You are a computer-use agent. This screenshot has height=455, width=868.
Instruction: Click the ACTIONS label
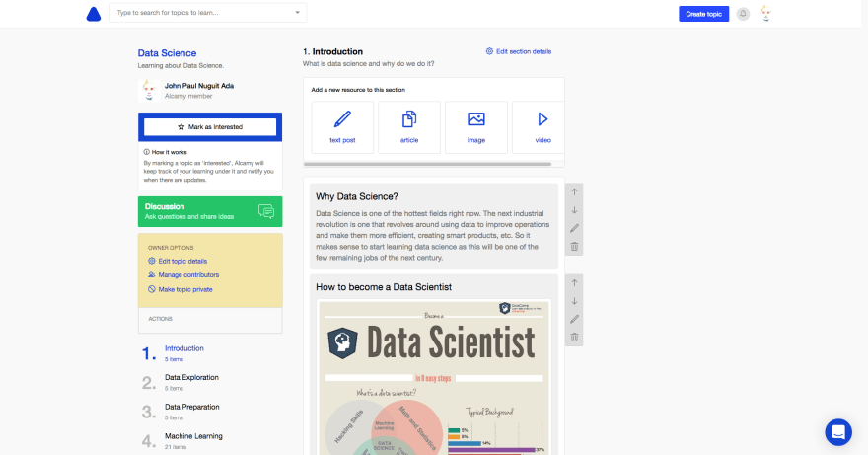point(160,319)
